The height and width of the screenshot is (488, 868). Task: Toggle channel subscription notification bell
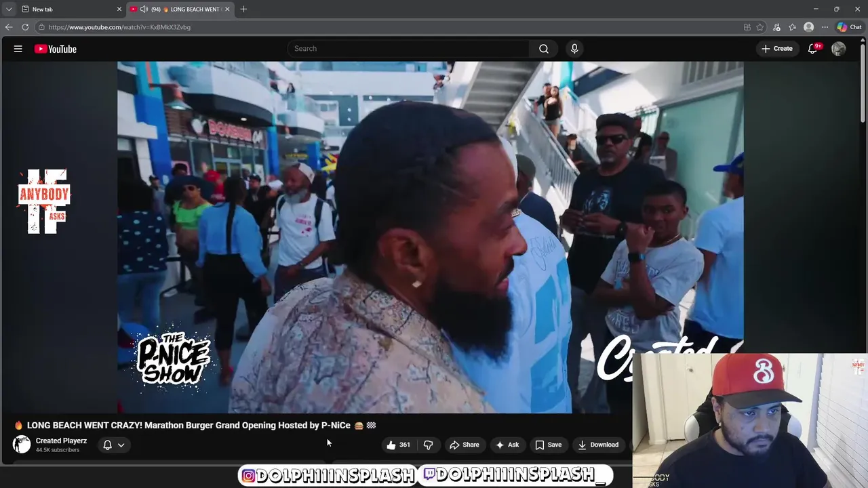[107, 445]
